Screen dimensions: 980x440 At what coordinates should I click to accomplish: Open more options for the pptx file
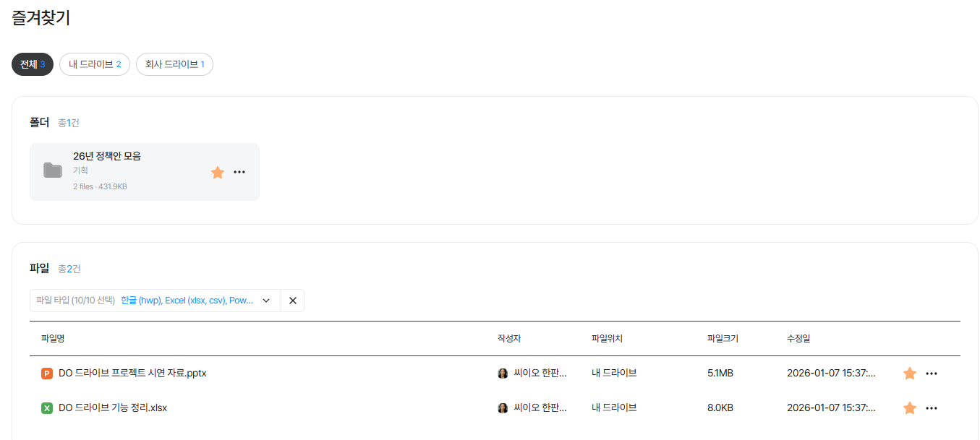(x=932, y=374)
